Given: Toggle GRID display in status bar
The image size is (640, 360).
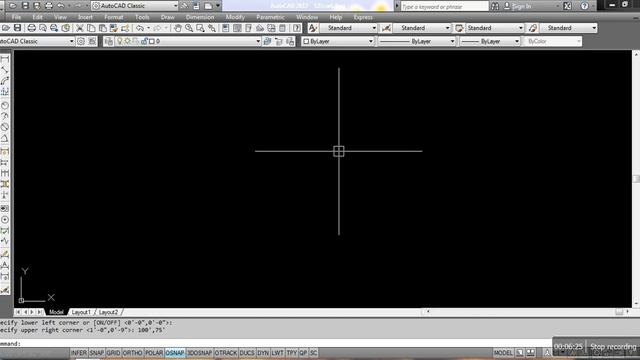Looking at the screenshot, I should tap(113, 353).
